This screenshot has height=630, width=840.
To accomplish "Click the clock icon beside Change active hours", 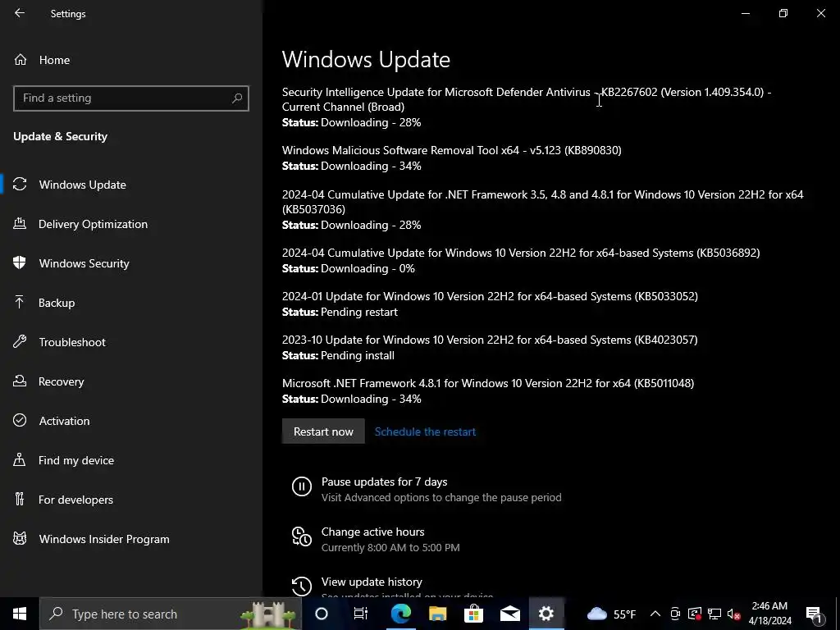I will pyautogui.click(x=302, y=536).
